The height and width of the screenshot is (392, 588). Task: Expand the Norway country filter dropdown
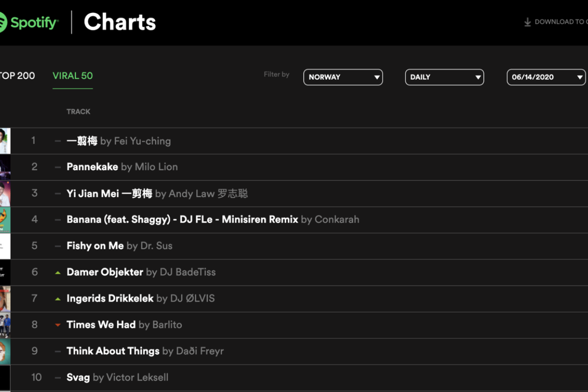[343, 77]
